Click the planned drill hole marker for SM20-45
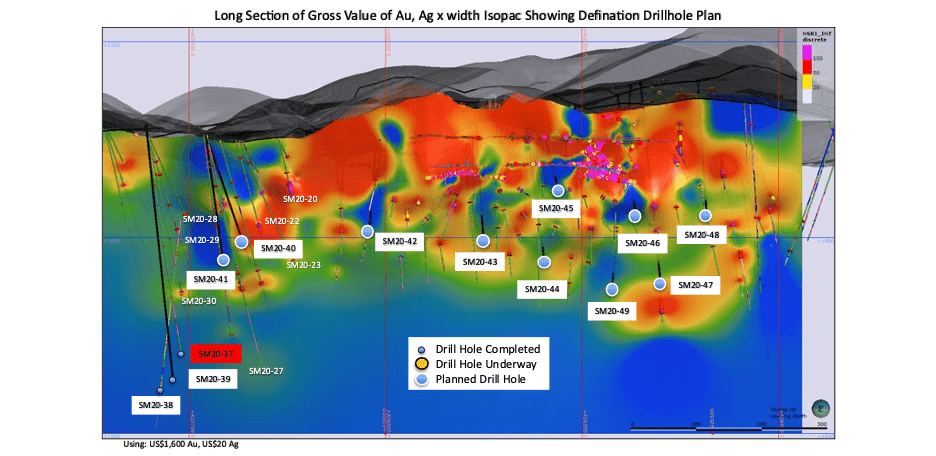936x456 pixels. tap(558, 190)
